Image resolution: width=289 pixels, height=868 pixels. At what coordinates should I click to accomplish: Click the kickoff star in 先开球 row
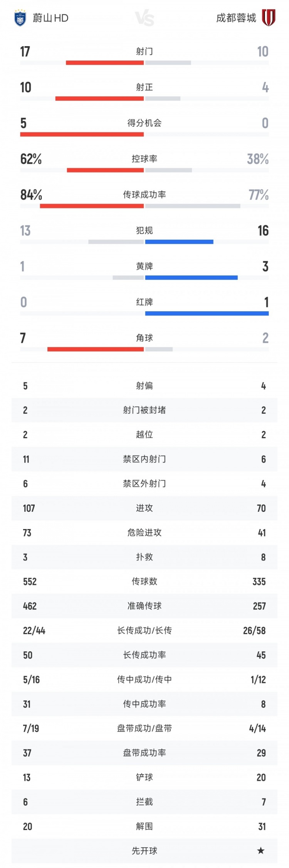pos(261,851)
